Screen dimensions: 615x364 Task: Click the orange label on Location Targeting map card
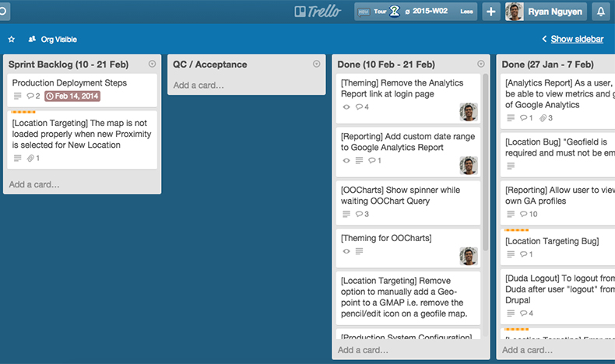pos(23,112)
